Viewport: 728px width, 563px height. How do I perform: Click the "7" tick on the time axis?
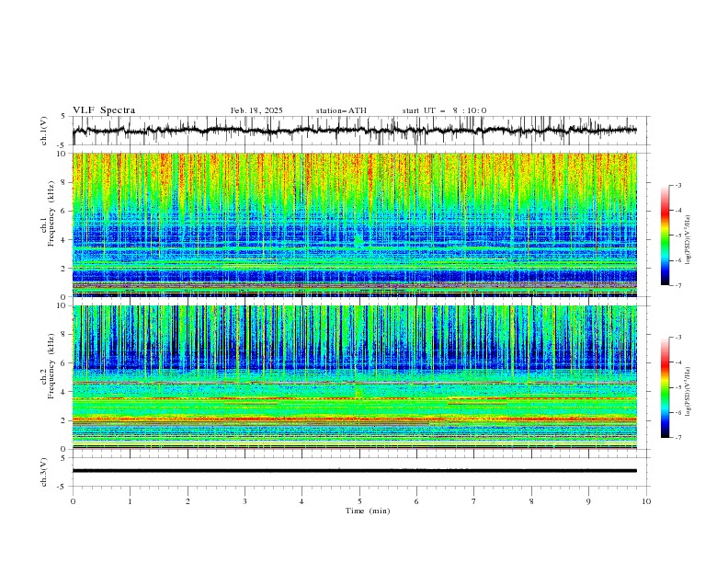point(474,501)
